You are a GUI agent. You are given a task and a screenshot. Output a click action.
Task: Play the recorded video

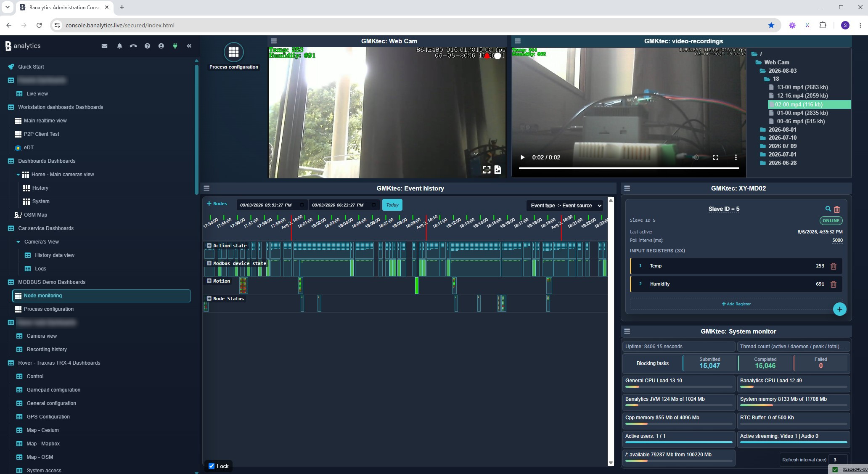tap(522, 157)
